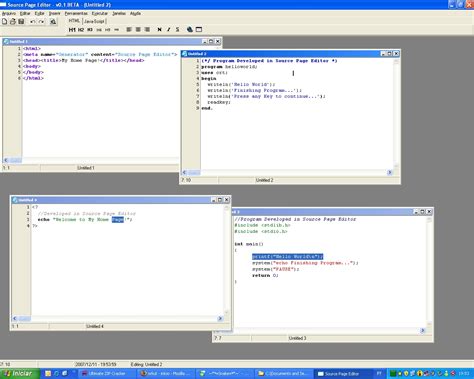Click the 'int main()' line in C code
The image size is (474, 379).
coord(249,244)
